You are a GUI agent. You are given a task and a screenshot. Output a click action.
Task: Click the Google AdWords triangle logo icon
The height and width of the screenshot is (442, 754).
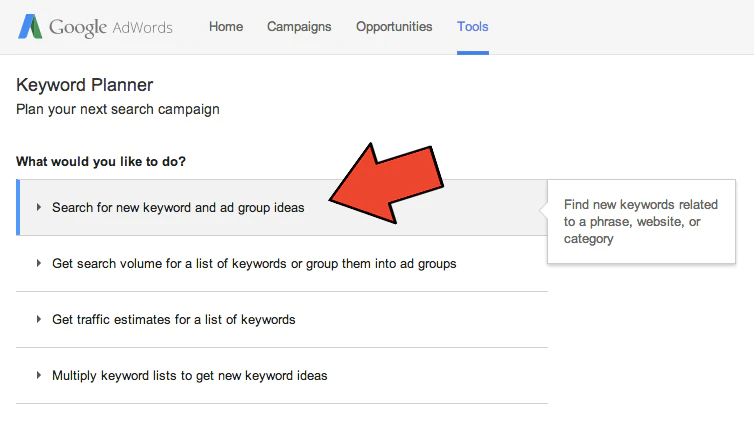click(x=29, y=27)
